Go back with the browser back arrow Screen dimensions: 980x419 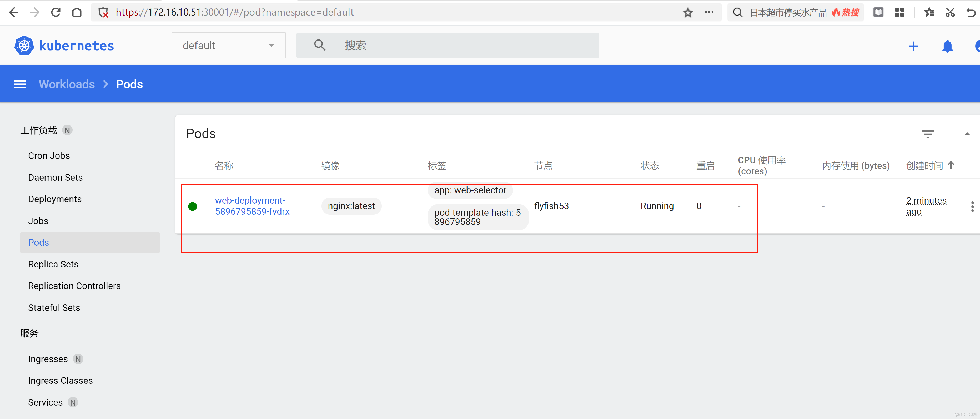(13, 13)
